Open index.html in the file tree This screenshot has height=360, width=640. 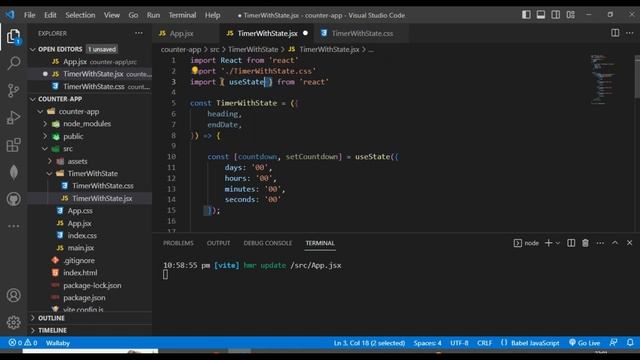(80, 273)
